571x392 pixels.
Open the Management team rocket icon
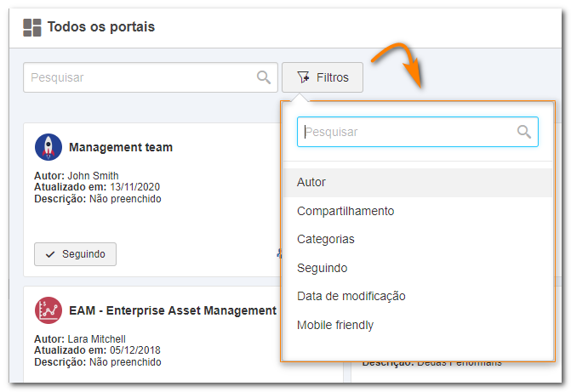tap(49, 147)
